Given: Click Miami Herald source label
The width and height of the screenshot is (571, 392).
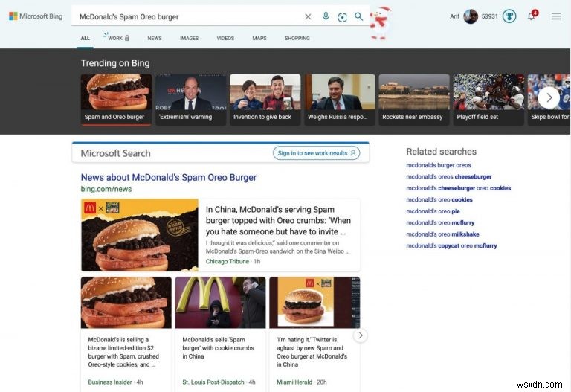Looking at the screenshot, I should point(294,382).
